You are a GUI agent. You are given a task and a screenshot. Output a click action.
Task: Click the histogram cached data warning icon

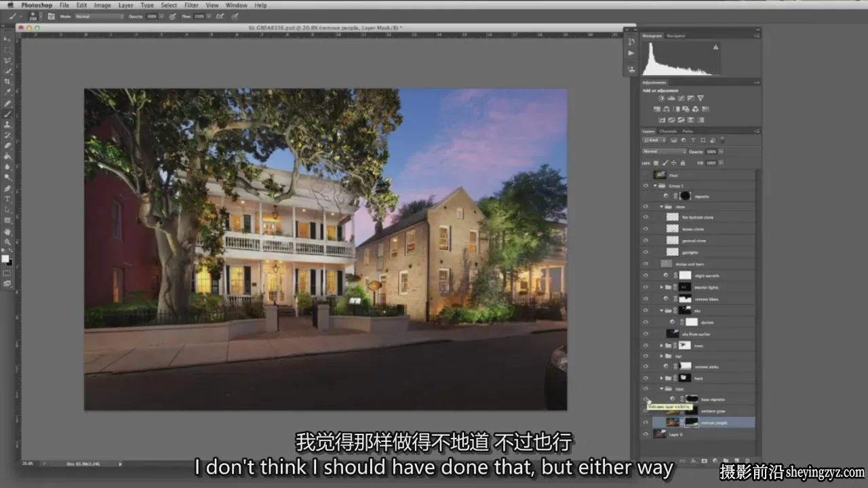715,47
